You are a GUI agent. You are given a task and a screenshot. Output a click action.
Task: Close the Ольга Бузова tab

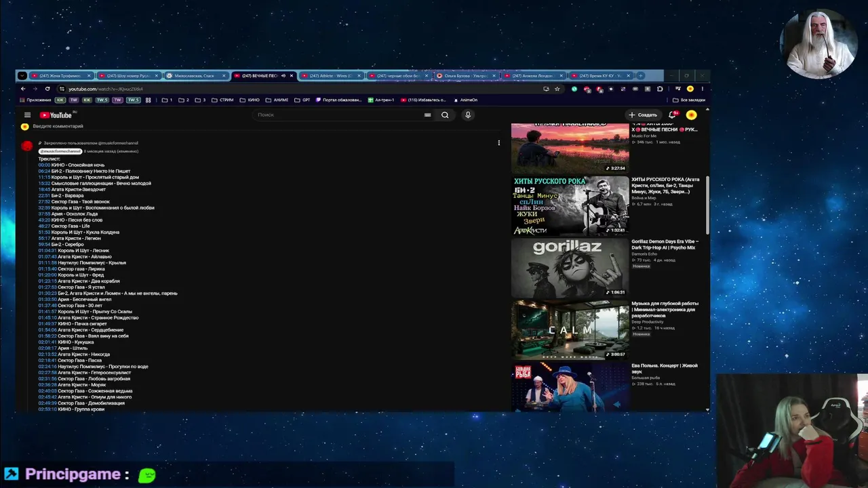coord(494,76)
